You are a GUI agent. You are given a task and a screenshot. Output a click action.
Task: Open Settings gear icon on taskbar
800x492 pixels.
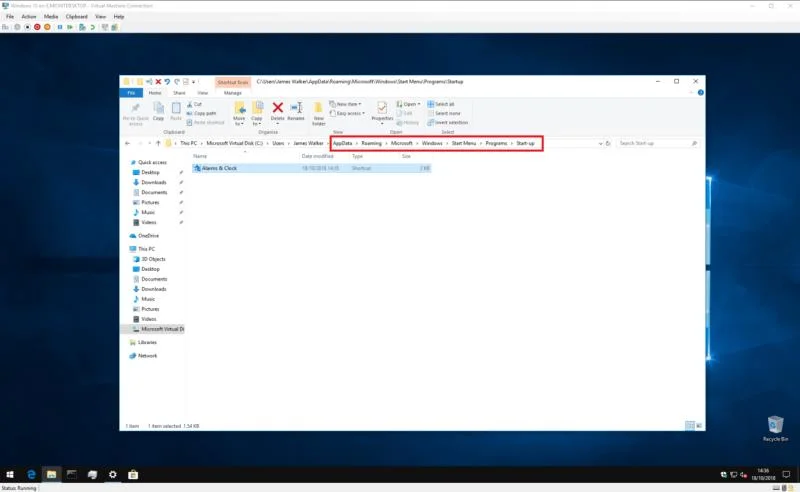(x=113, y=475)
